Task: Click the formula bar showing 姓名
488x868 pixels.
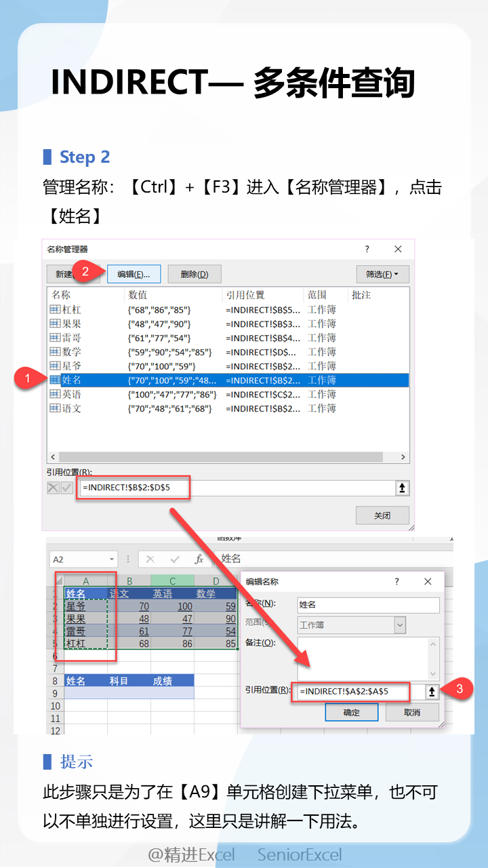Action: click(335, 559)
